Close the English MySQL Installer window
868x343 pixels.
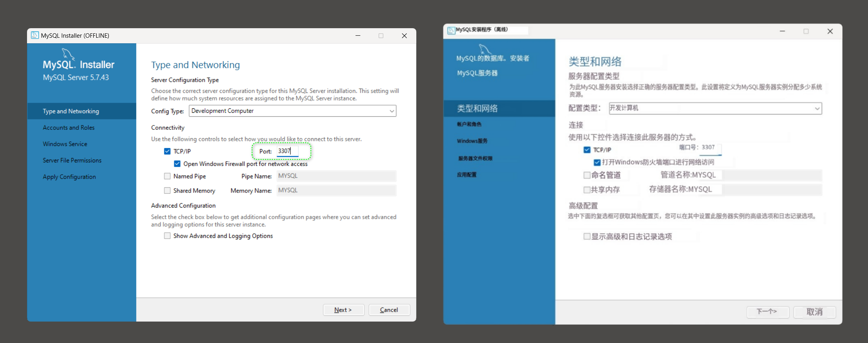pos(404,35)
